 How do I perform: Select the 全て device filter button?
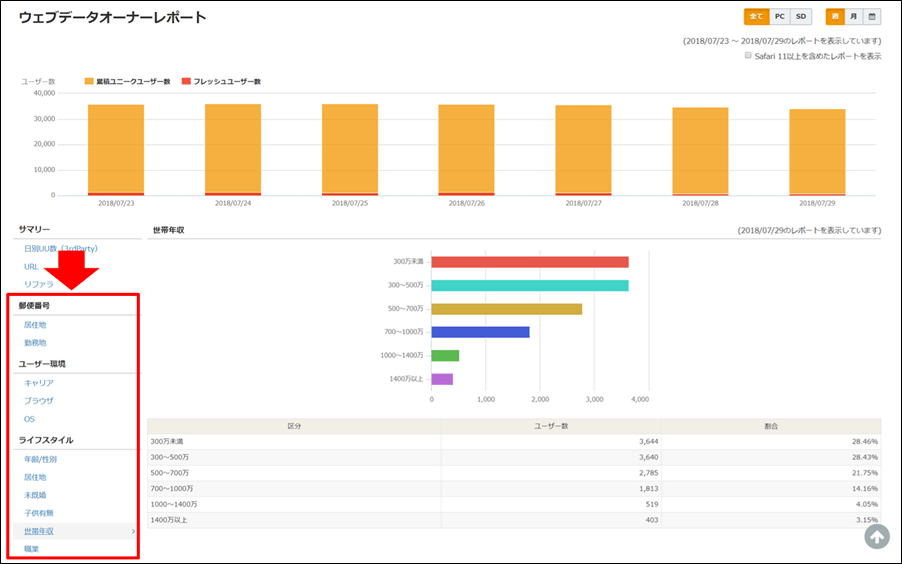(756, 16)
